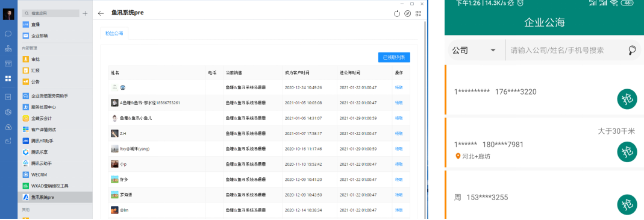The image size is (644, 220).
Task: Click 领取 for the 好多 row
Action: click(x=398, y=179)
